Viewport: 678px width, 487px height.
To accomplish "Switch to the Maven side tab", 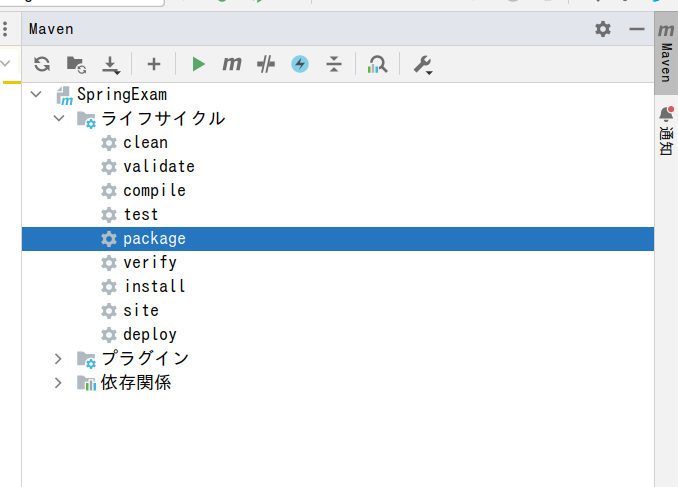I will coord(666,54).
